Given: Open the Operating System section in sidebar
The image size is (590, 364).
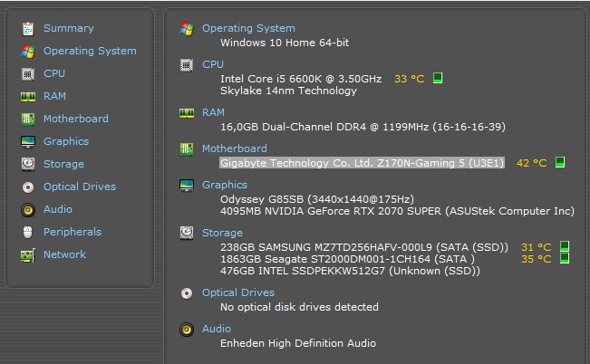Looking at the screenshot, I should point(90,51).
